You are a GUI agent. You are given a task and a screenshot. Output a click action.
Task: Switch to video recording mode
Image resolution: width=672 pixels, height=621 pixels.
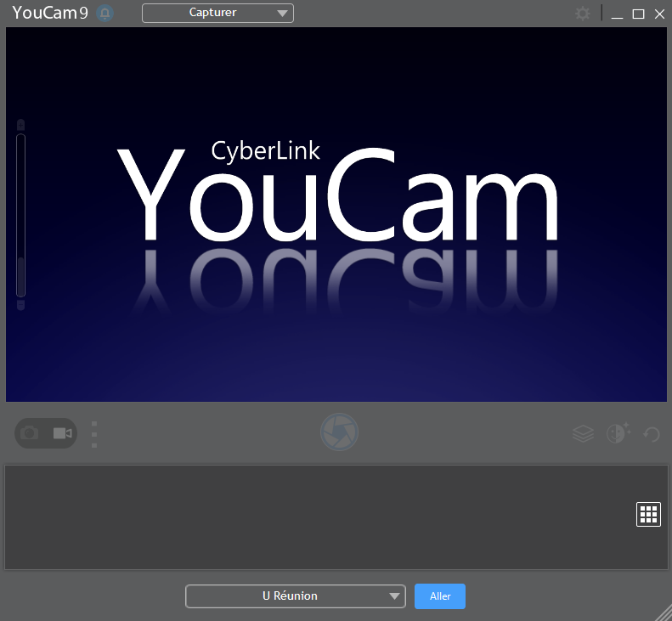click(63, 433)
